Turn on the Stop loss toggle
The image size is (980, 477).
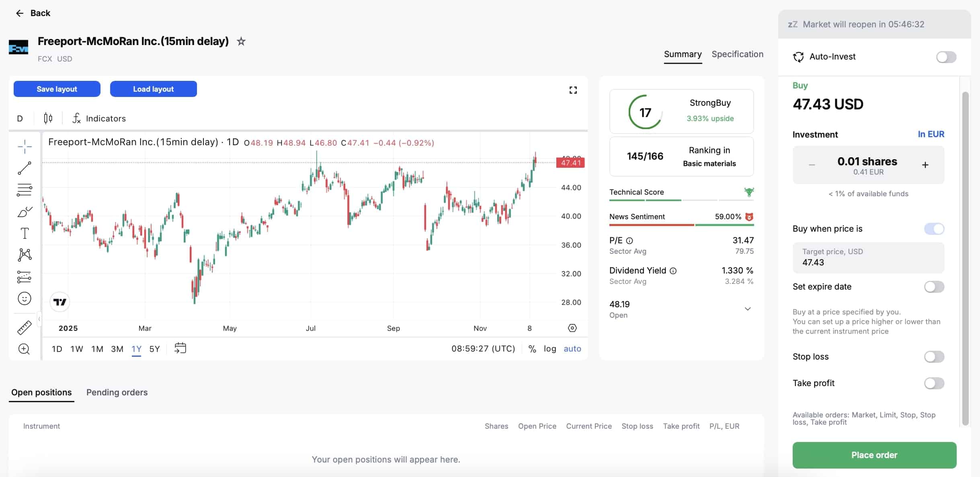[934, 357]
